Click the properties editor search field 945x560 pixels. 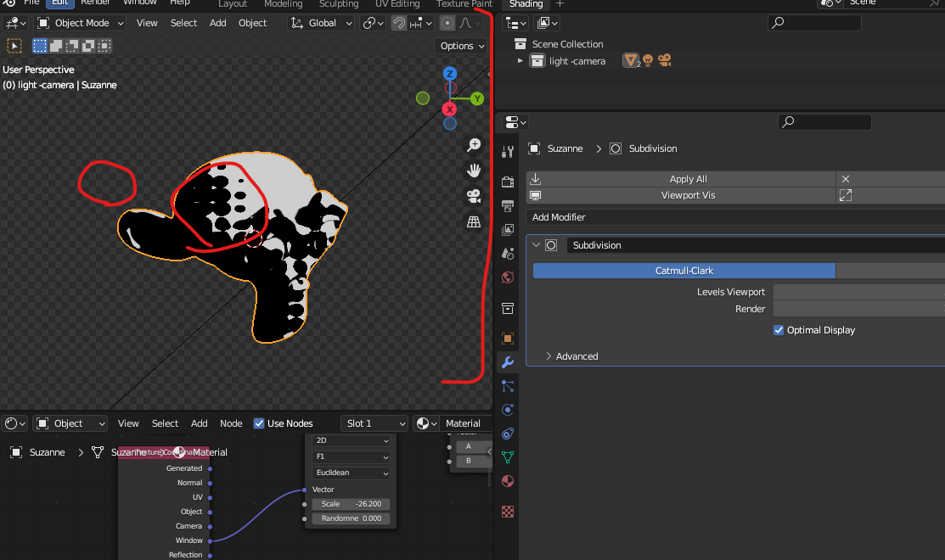[824, 122]
